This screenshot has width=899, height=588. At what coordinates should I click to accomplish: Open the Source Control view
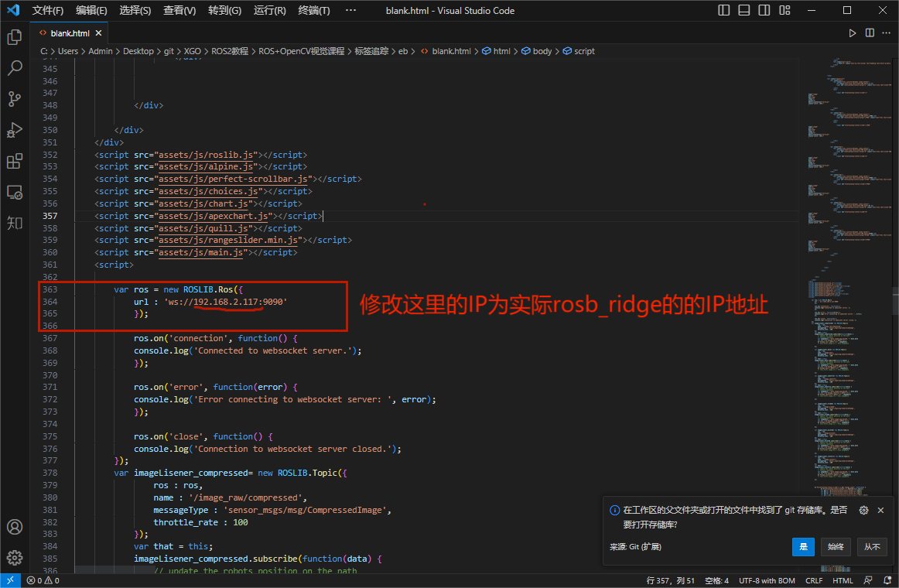[x=15, y=98]
